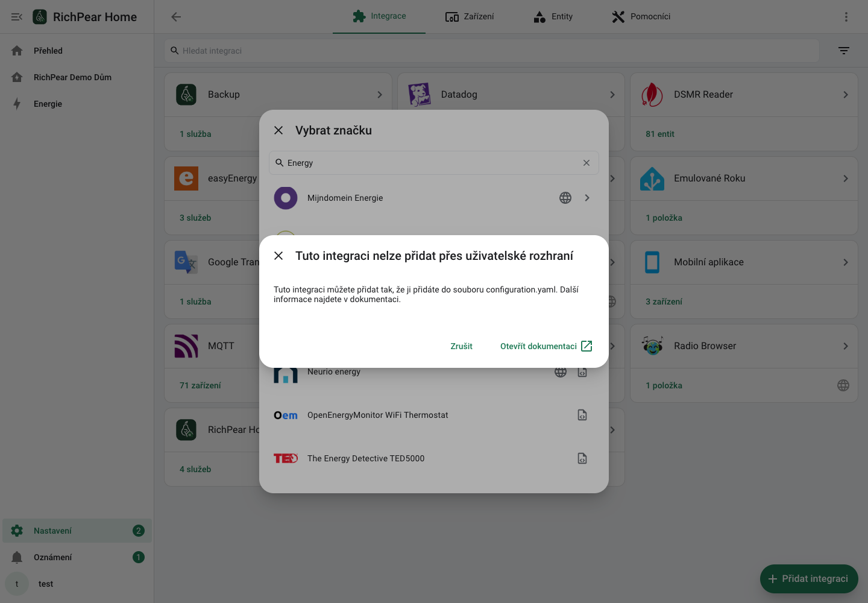Click the cloud globe icon on Radio Browser card
868x603 pixels.
843,385
